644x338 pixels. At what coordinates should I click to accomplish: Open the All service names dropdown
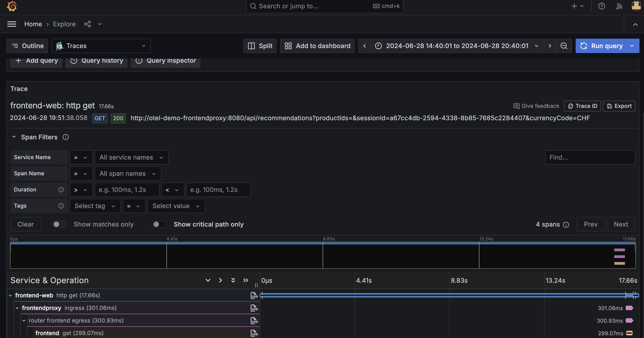point(132,157)
